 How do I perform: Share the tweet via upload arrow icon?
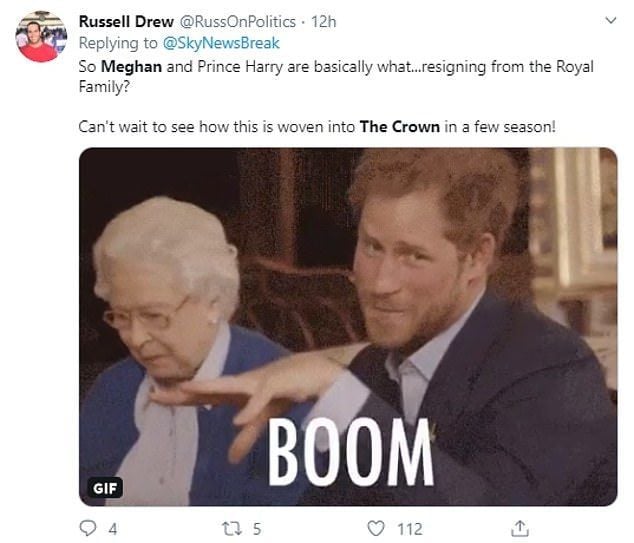click(520, 528)
